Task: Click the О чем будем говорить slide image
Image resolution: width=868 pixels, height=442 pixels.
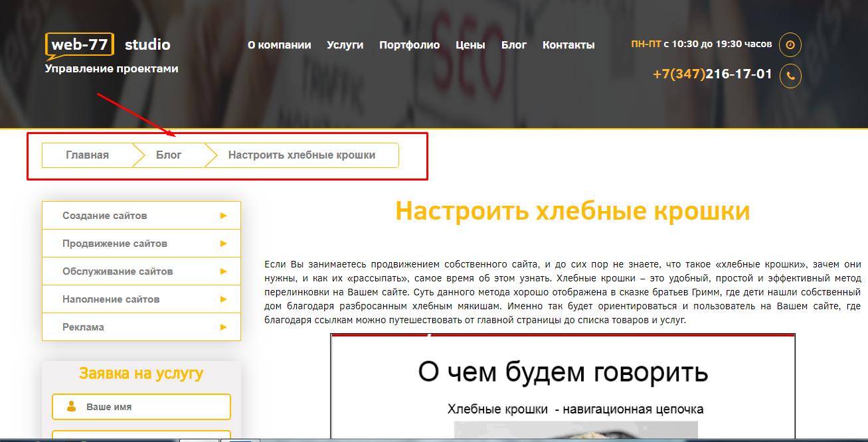Action: [x=563, y=386]
